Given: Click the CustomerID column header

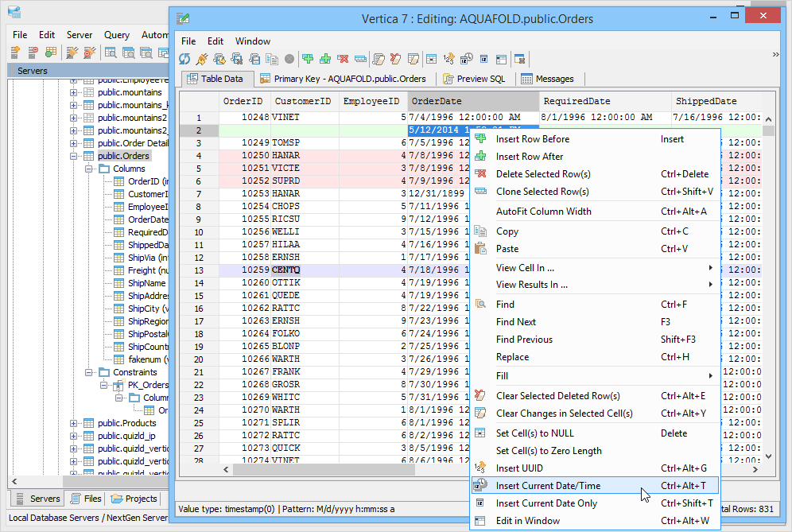Looking at the screenshot, I should (305, 101).
